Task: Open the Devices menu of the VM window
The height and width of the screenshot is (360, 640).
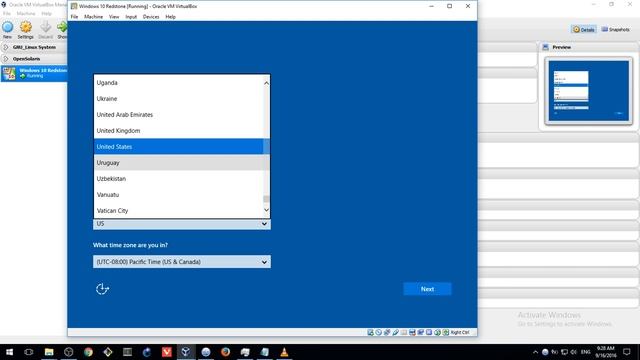Action: 151,17
